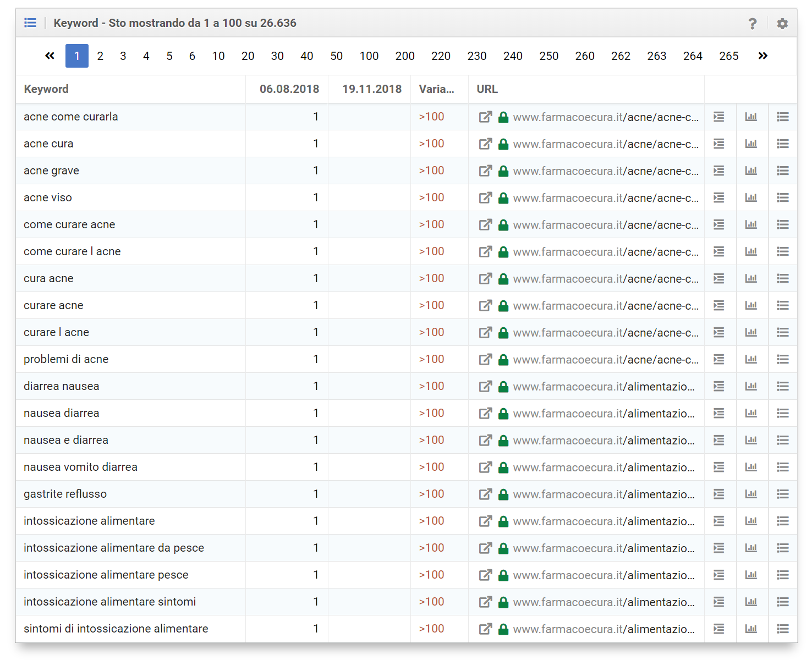The image size is (812, 660).
Task: Open the settings gear icon
Action: [x=782, y=24]
